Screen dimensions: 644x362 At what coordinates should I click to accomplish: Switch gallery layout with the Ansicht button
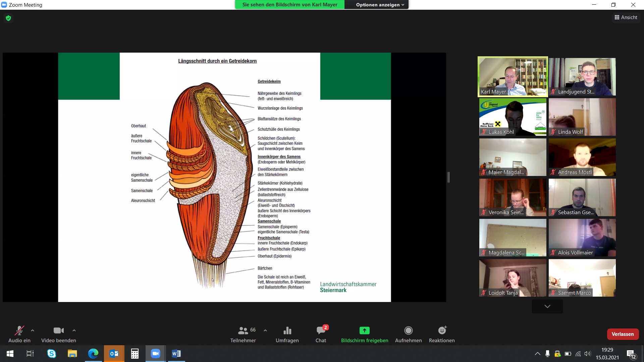click(x=626, y=17)
